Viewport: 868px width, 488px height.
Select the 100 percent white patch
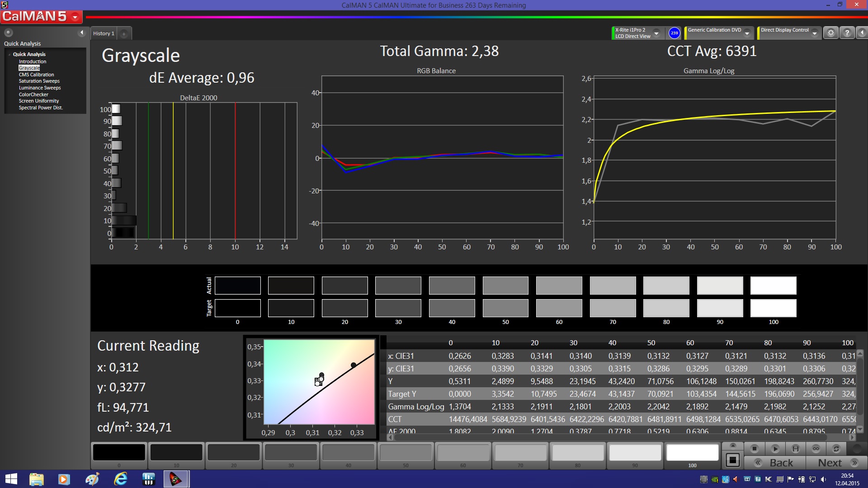click(x=692, y=453)
